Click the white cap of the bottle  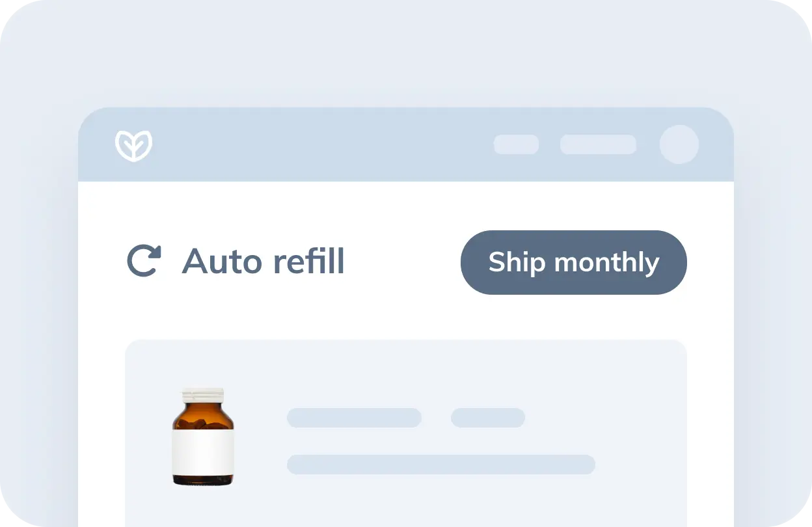pos(203,395)
